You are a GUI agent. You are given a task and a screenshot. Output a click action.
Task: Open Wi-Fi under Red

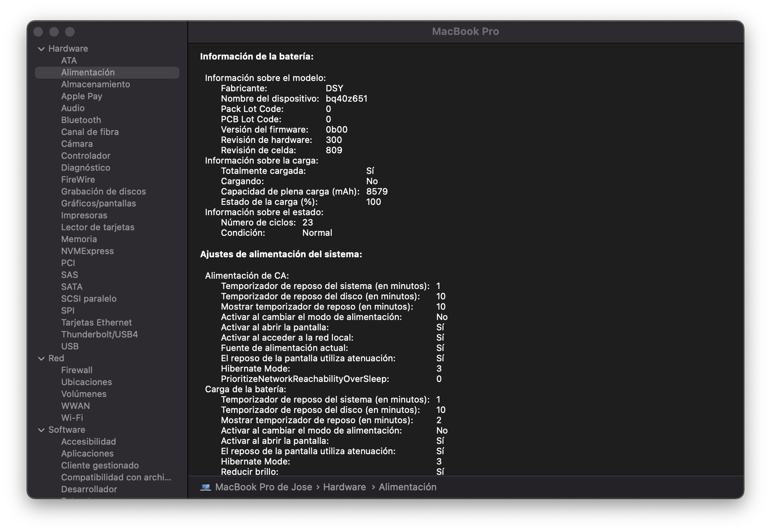click(x=72, y=418)
